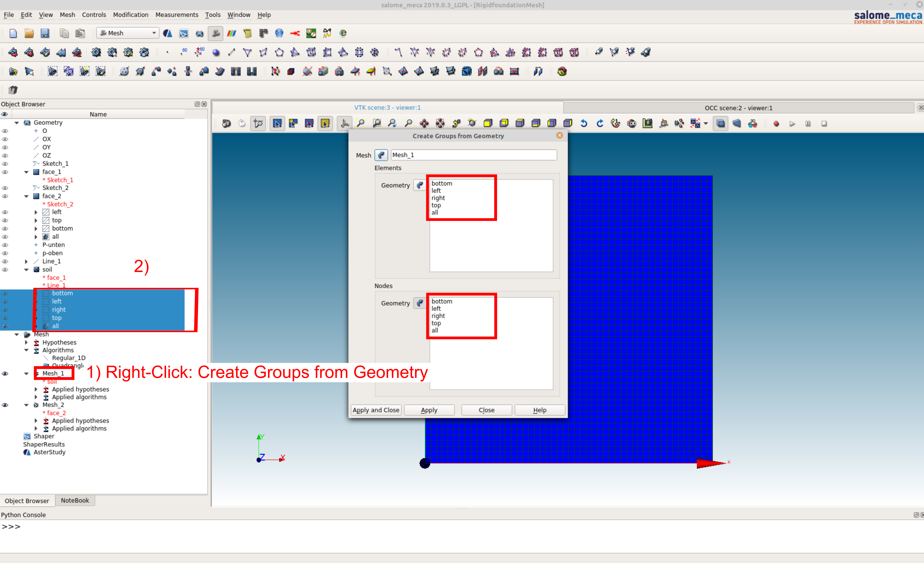
Task: Launch the AsterStudy module from the toolbar
Action: pos(168,33)
